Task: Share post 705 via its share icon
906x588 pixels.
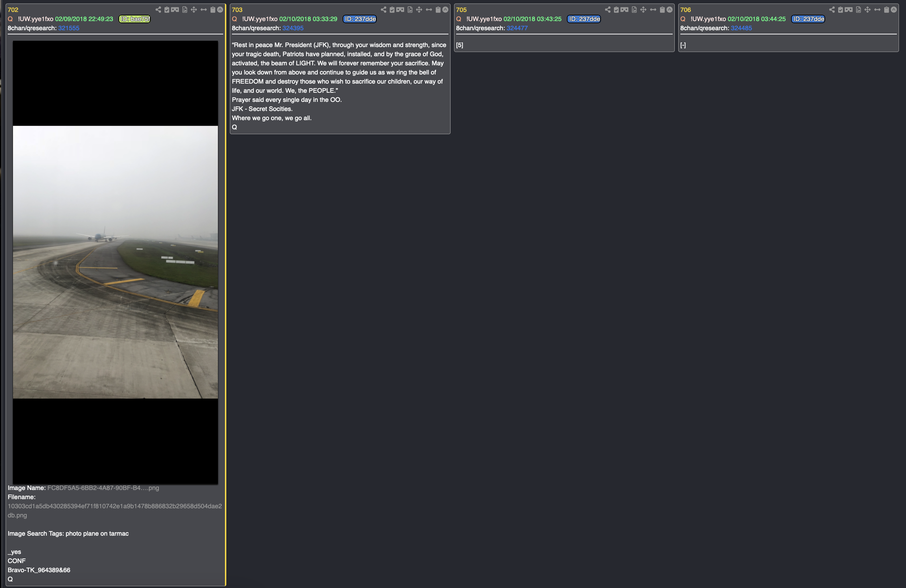Action: 608,9
